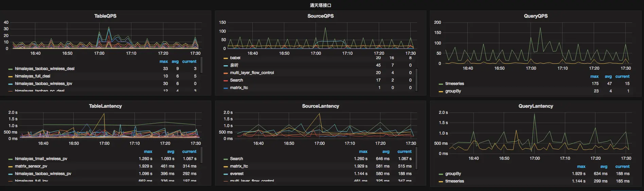Click the timeseries green color swatch in QueryQPS

pos(441,84)
